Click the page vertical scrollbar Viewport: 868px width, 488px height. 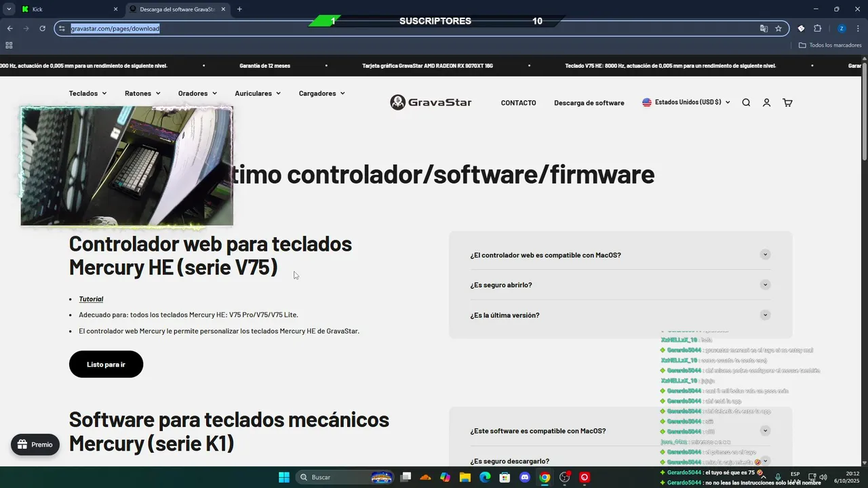(x=865, y=113)
